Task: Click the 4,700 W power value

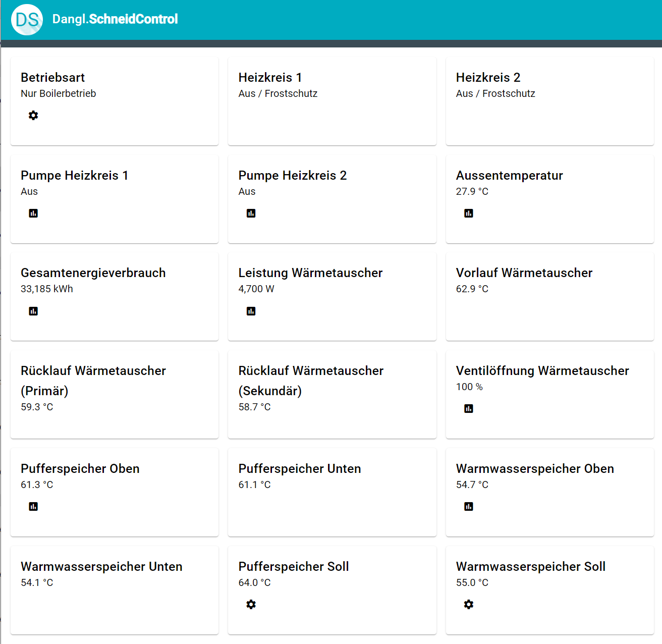Action: pos(256,289)
